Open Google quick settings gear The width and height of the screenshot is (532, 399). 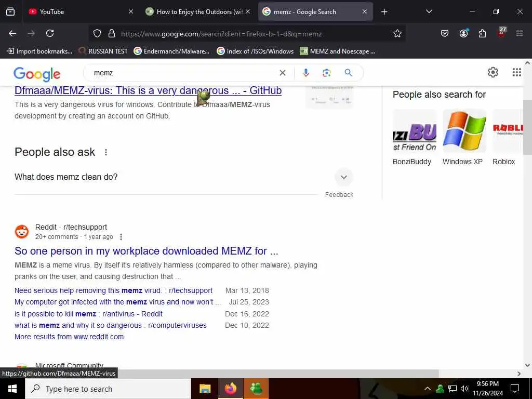pyautogui.click(x=493, y=72)
